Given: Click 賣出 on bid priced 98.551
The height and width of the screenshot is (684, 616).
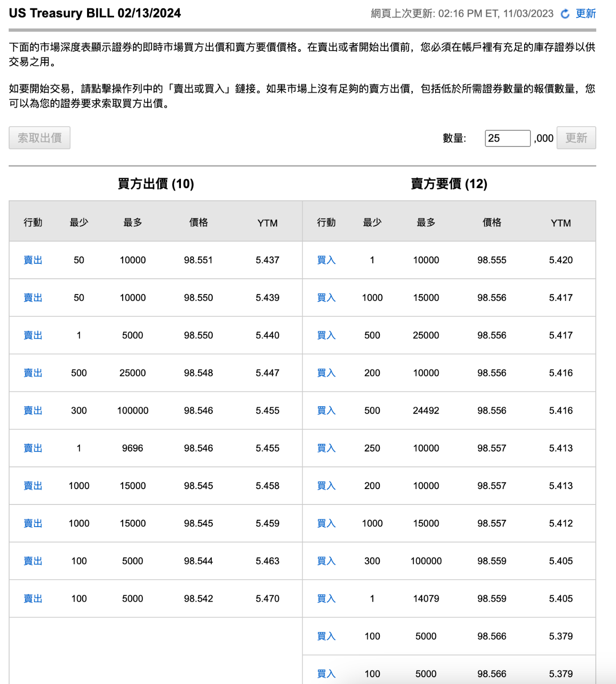Looking at the screenshot, I should pyautogui.click(x=32, y=260).
